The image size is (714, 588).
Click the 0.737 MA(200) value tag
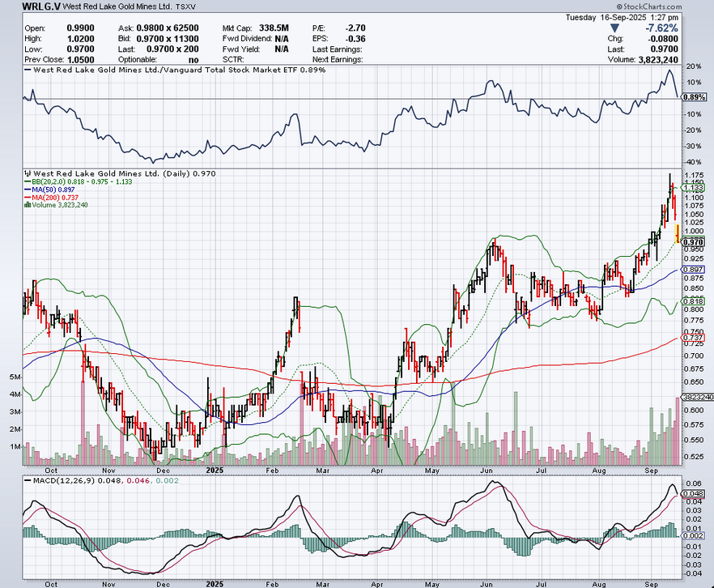pyautogui.click(x=693, y=338)
